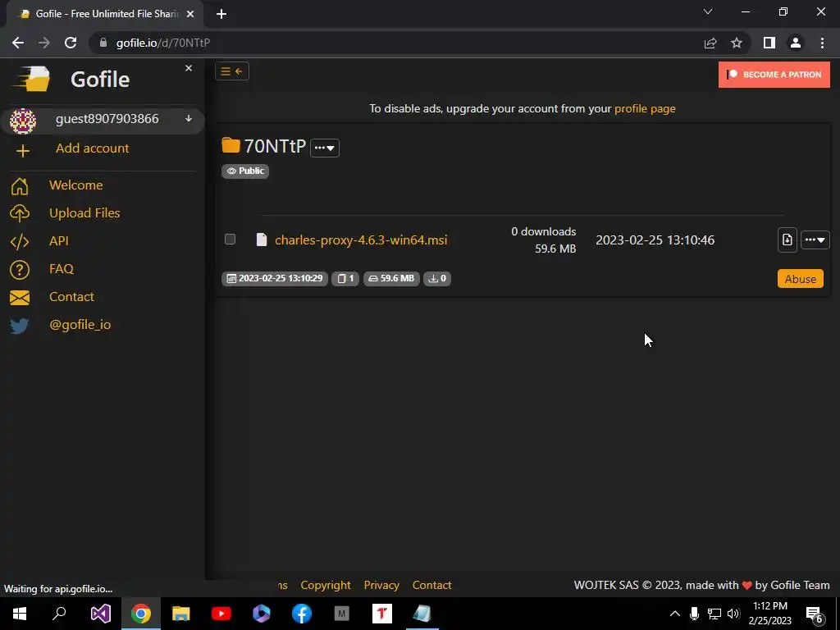Open Add account link
The image size is (840, 630).
[92, 148]
